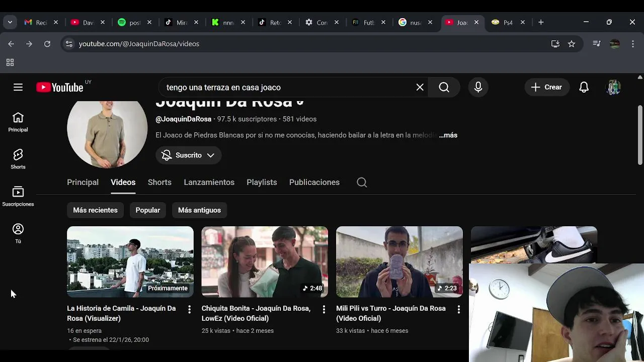Open the Lanzamientos channel tab
The width and height of the screenshot is (644, 362).
(x=209, y=183)
